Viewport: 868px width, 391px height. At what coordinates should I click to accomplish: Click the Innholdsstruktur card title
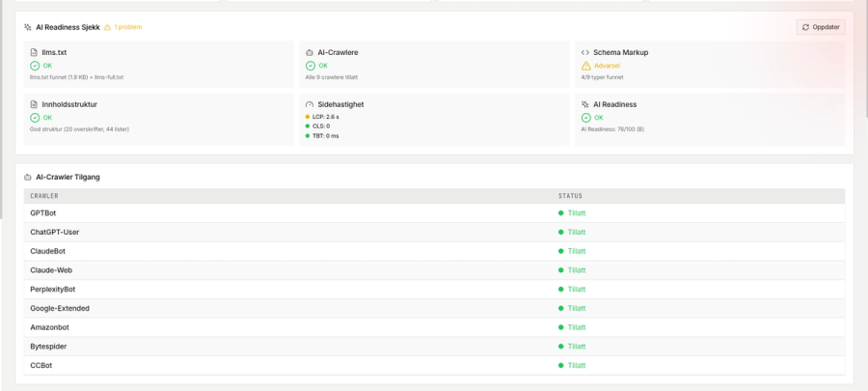[x=69, y=104]
